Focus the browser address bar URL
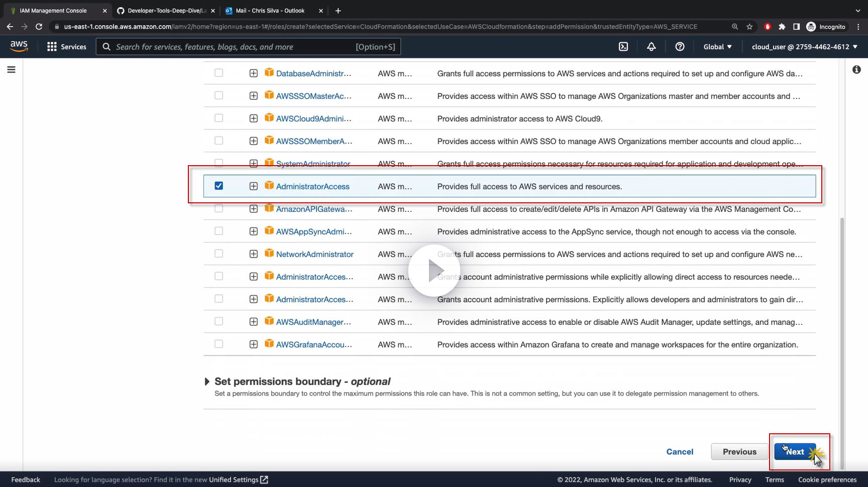 click(x=380, y=27)
